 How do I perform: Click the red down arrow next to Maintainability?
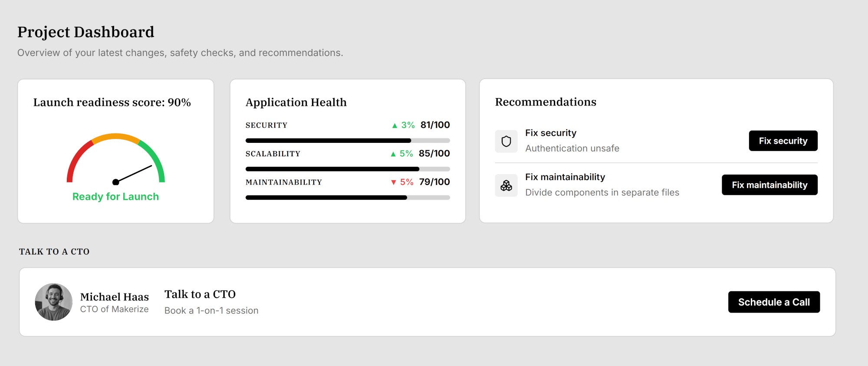click(x=394, y=182)
